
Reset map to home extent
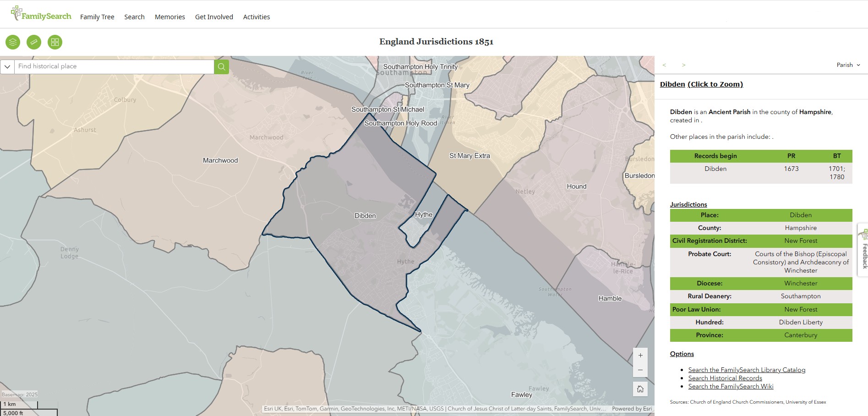point(640,389)
